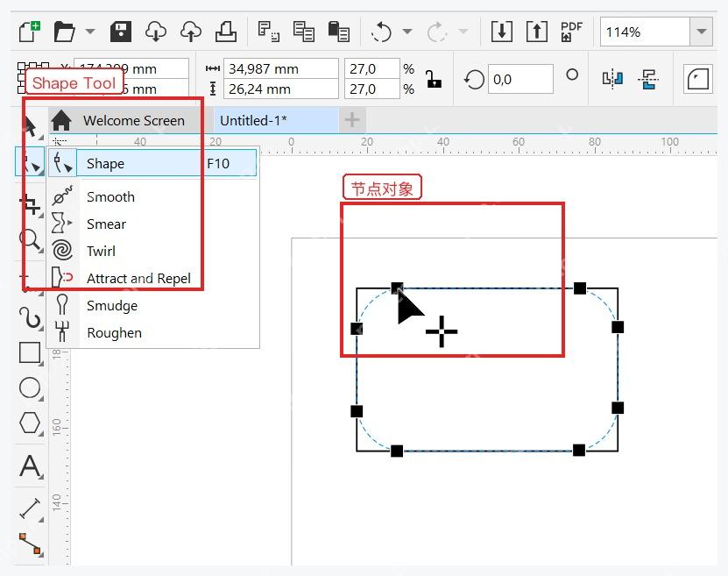Click the 0,0 rotation angle field
Image resolution: width=728 pixels, height=576 pixels.
(x=520, y=80)
